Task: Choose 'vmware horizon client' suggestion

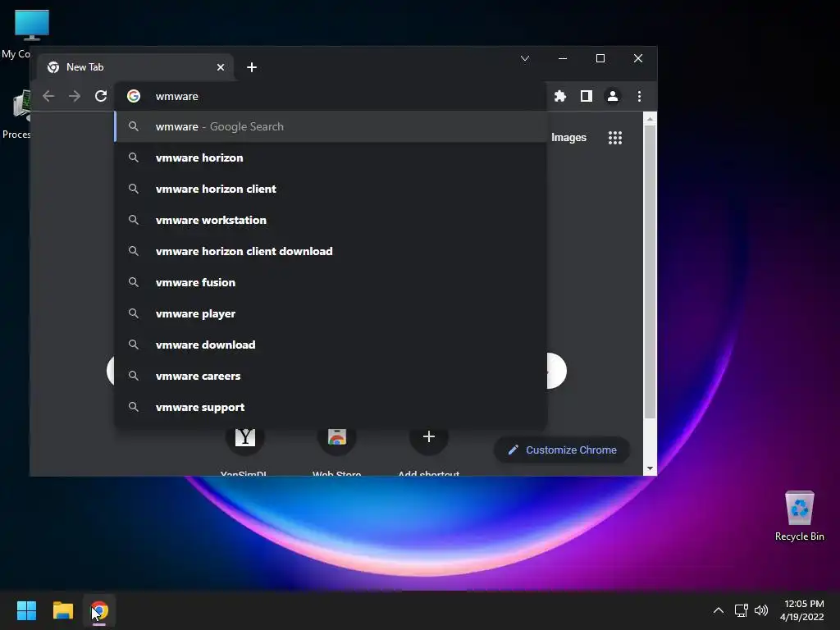Action: point(331,189)
